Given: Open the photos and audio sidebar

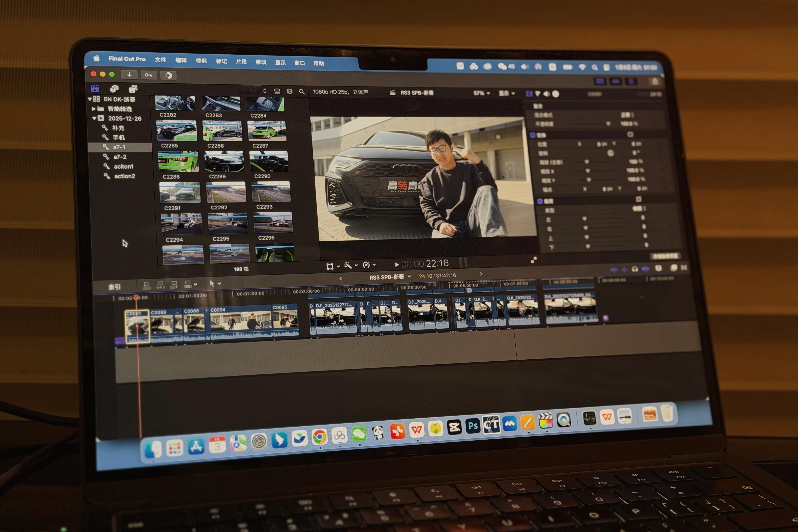Looking at the screenshot, I should coord(114,89).
